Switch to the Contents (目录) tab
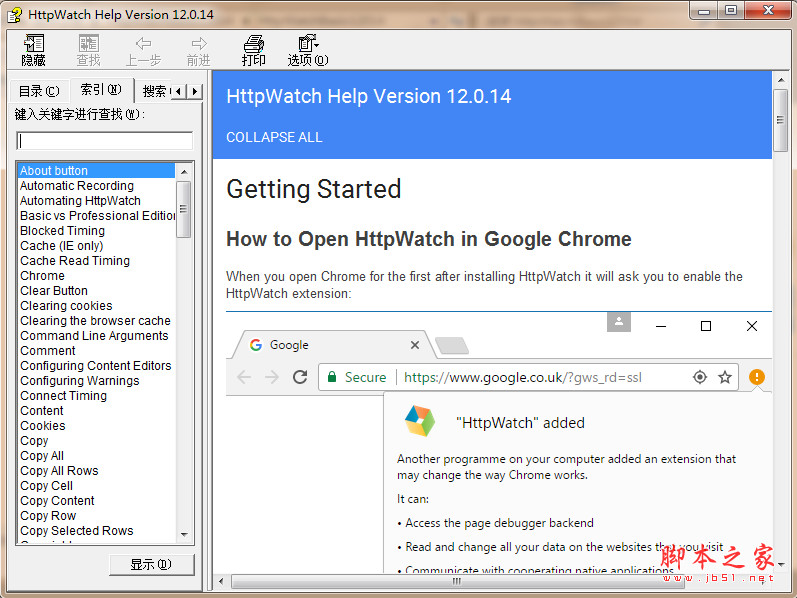The width and height of the screenshot is (797, 598). (39, 91)
